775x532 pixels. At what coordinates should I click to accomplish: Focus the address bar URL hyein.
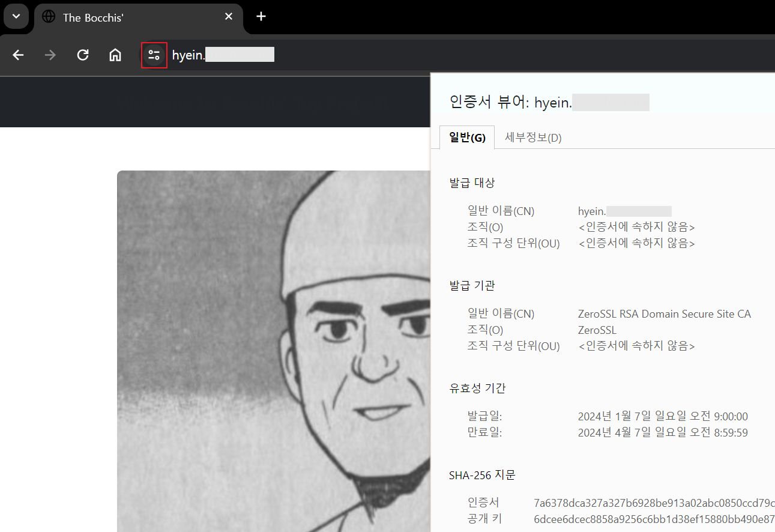pyautogui.click(x=223, y=55)
